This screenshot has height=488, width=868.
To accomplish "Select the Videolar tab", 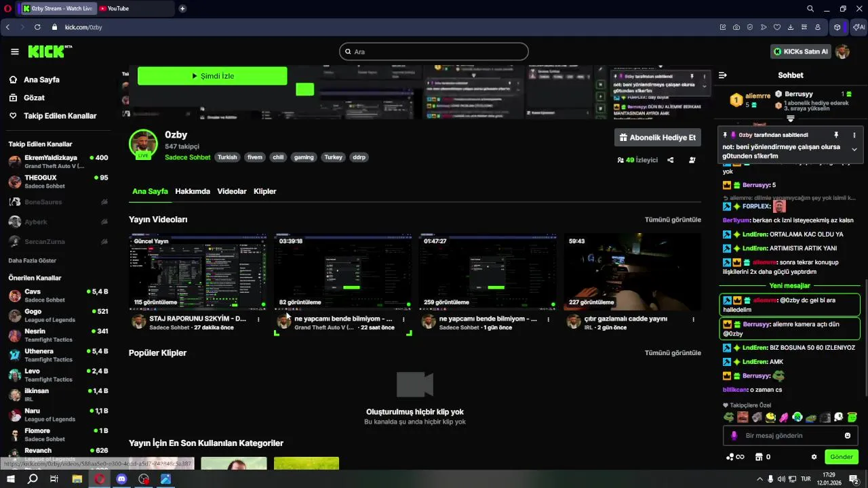I will 232,191.
